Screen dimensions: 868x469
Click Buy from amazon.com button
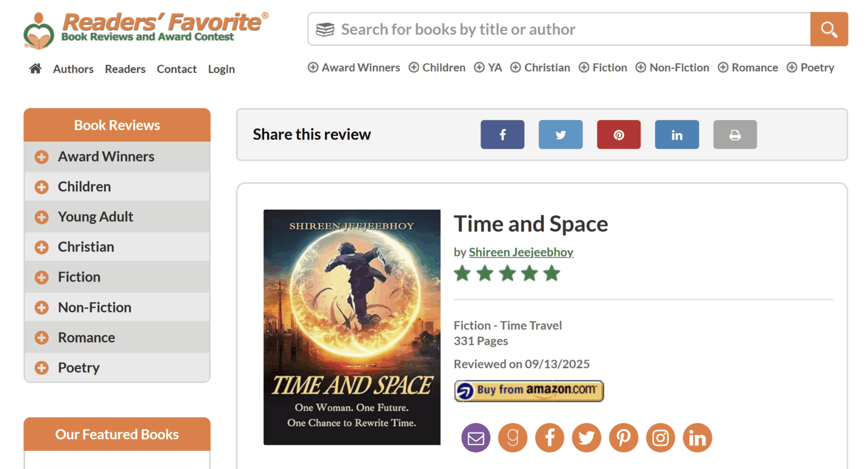pos(529,390)
